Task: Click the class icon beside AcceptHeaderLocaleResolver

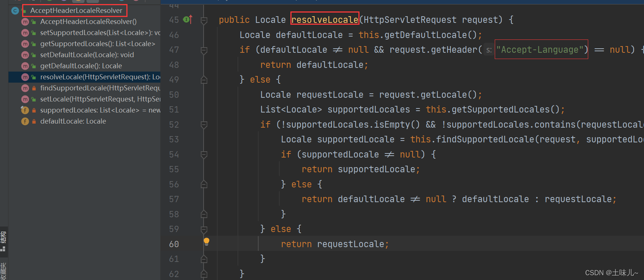Action: coord(15,11)
